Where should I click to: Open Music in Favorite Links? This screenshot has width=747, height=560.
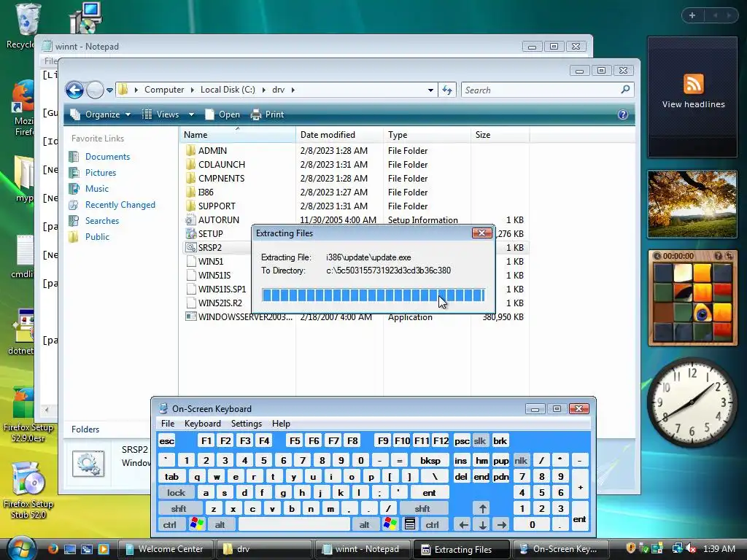tap(97, 189)
